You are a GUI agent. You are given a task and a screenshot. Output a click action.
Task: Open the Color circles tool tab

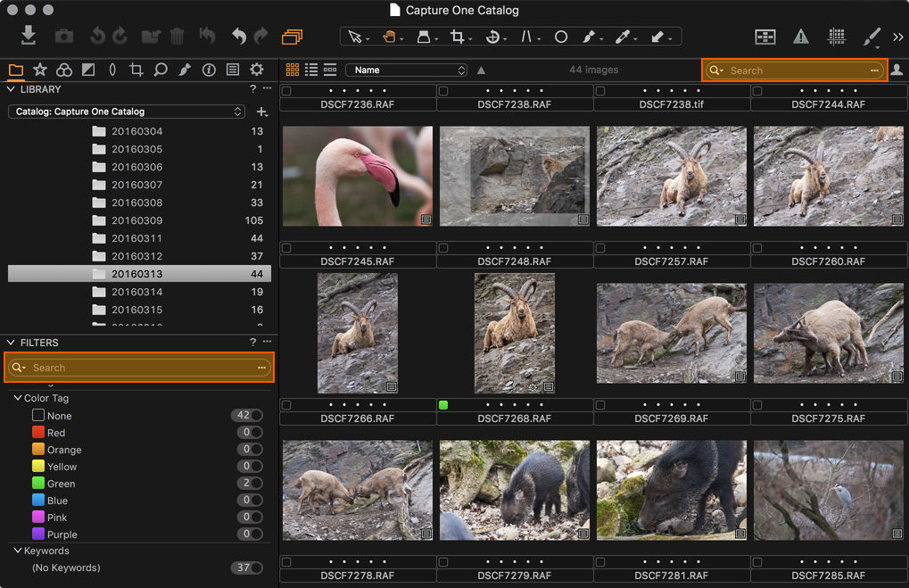[63, 70]
